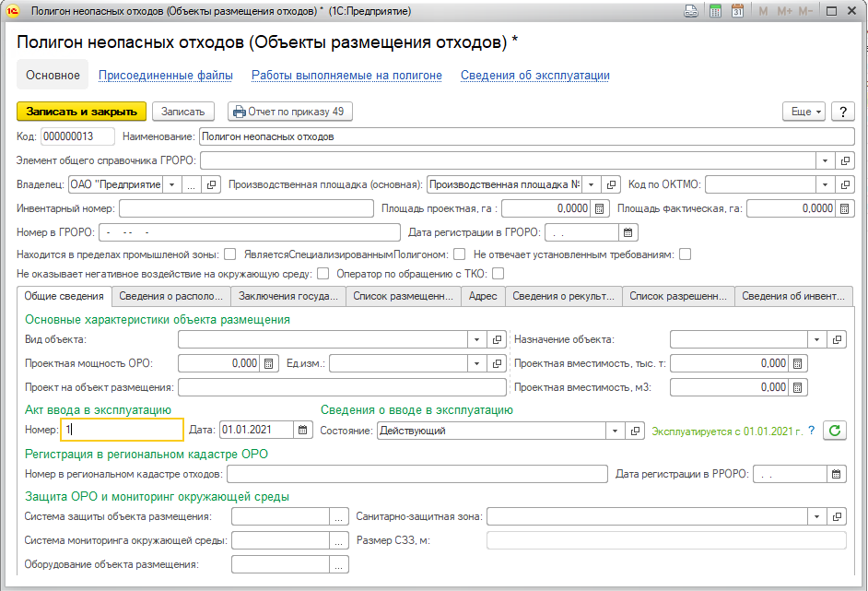Open the ГРОРО element reference open icon

(x=845, y=160)
